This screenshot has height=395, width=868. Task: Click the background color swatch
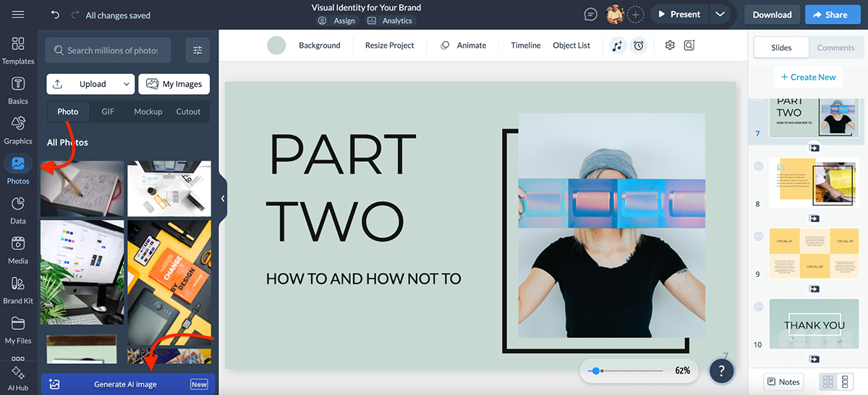click(x=276, y=45)
